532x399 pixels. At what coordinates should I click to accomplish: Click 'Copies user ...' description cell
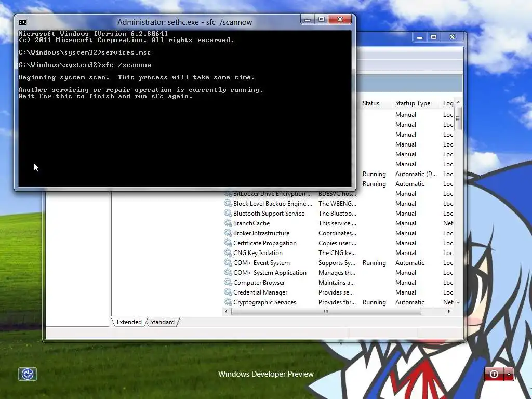pyautogui.click(x=337, y=243)
